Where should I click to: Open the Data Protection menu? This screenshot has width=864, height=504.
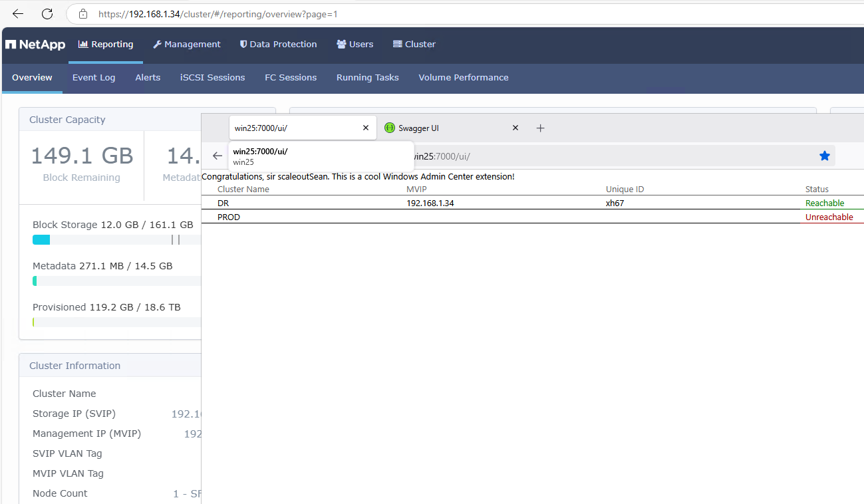[x=279, y=45]
